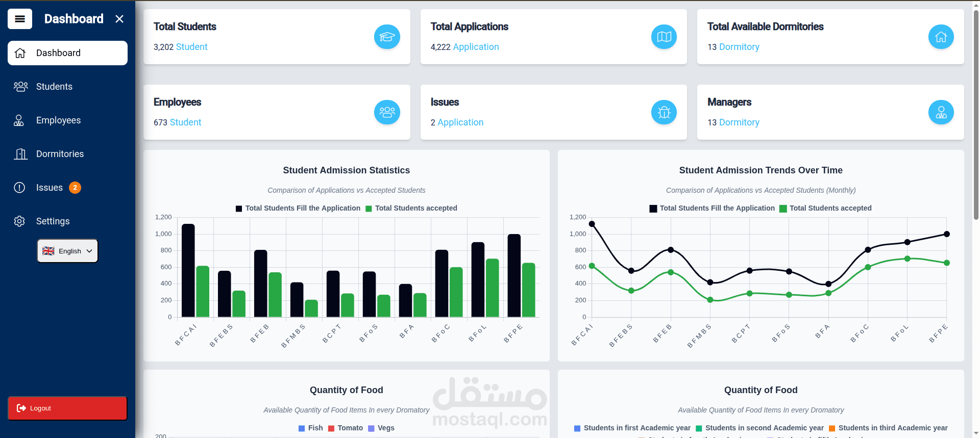Click the Student link under Total Students

(191, 47)
